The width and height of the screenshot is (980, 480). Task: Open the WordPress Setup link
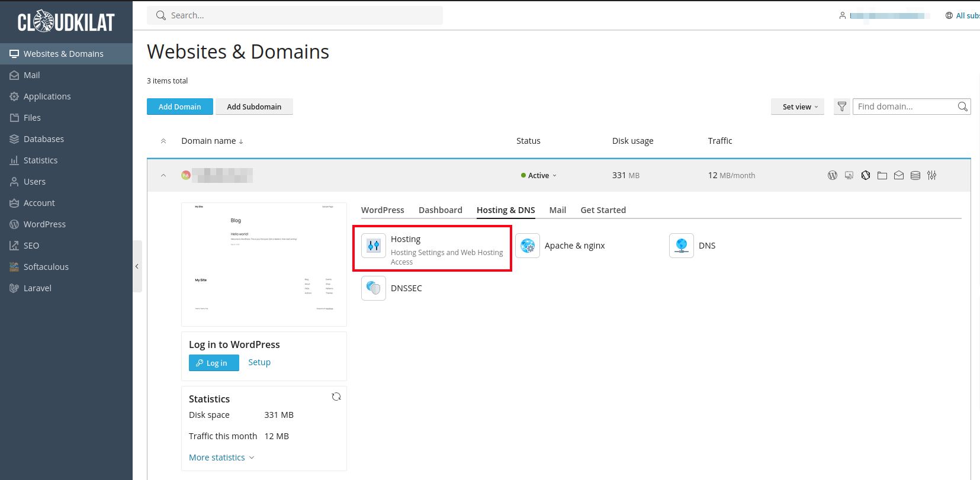point(259,362)
